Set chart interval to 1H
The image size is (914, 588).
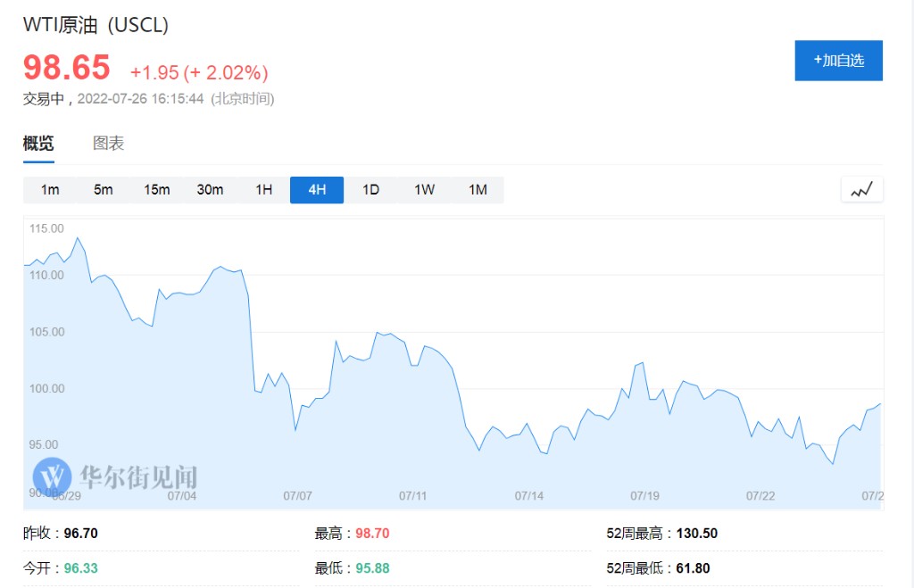(263, 189)
